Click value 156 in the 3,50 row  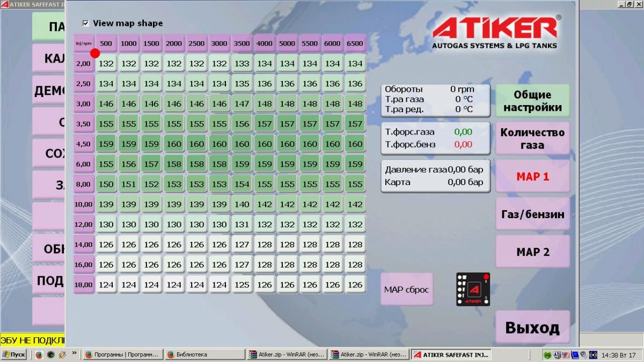242,124
